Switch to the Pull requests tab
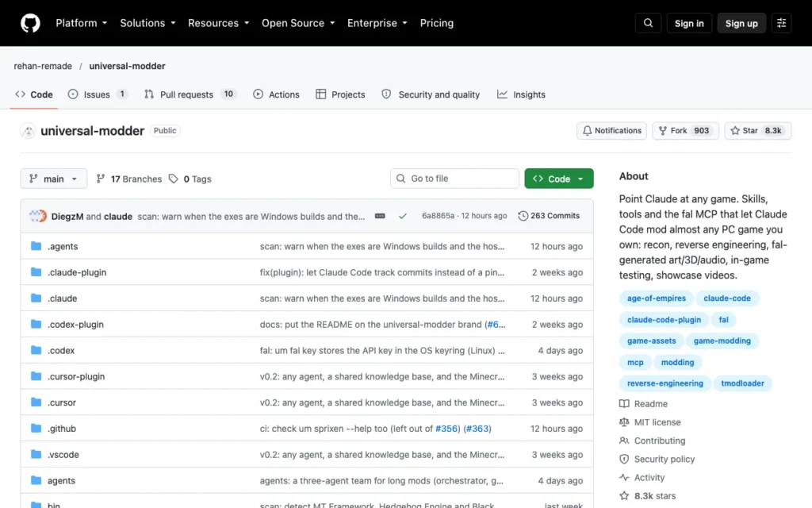The height and width of the screenshot is (508, 812). pos(190,94)
